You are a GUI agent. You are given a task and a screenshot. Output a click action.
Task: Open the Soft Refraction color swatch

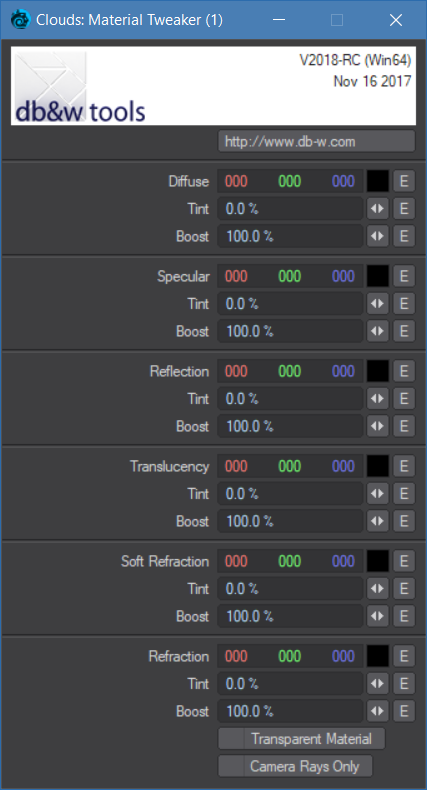coord(378,561)
